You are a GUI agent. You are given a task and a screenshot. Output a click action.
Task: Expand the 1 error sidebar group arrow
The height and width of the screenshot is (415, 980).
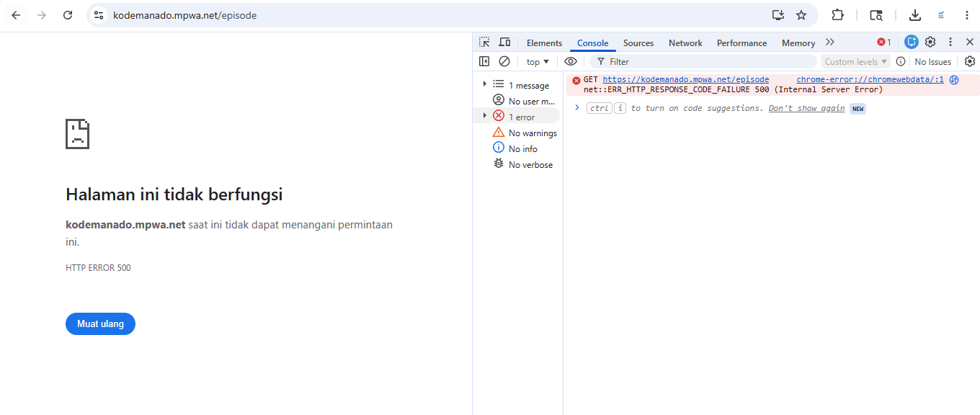(x=484, y=116)
